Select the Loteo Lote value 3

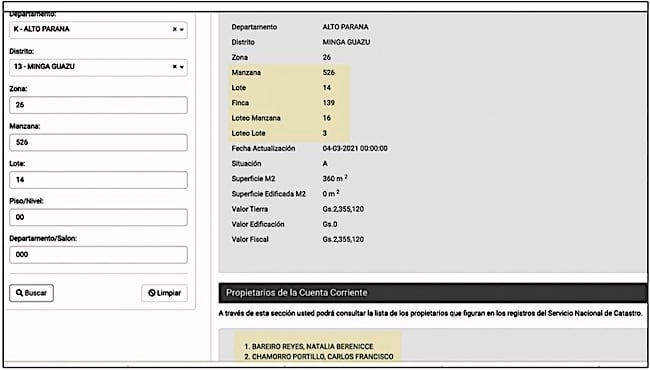click(325, 133)
